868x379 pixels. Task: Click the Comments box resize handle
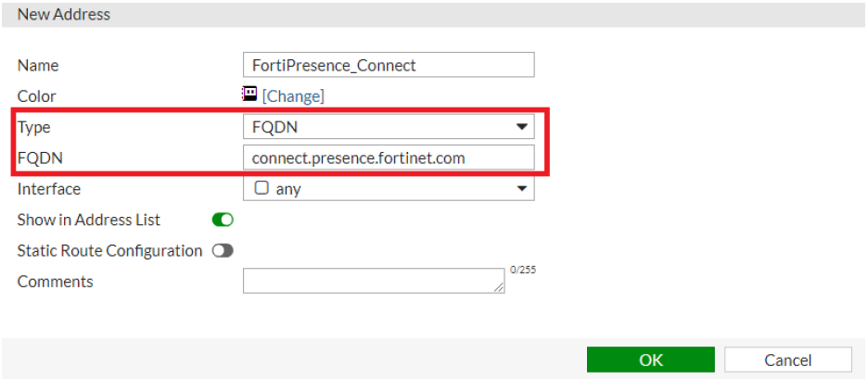click(x=499, y=288)
